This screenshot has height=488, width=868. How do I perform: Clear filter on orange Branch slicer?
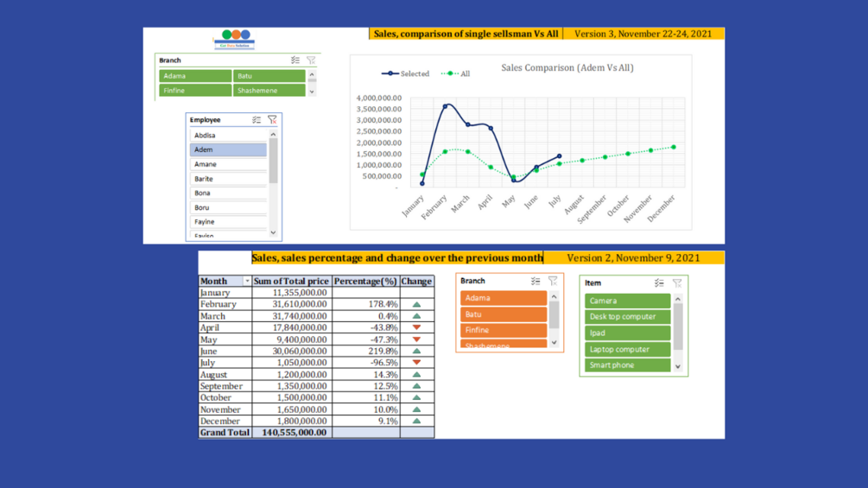tap(553, 281)
